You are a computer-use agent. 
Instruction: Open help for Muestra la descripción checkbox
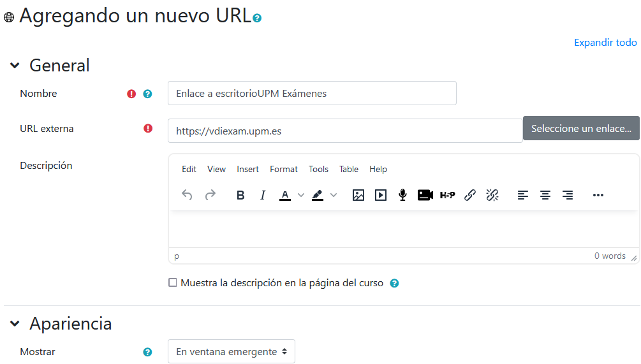[394, 283]
